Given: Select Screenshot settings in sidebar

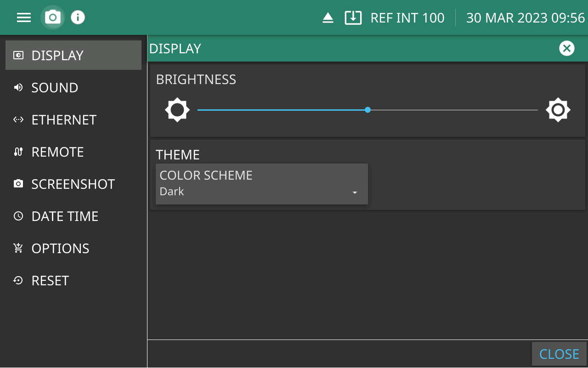Looking at the screenshot, I should pos(73,184).
